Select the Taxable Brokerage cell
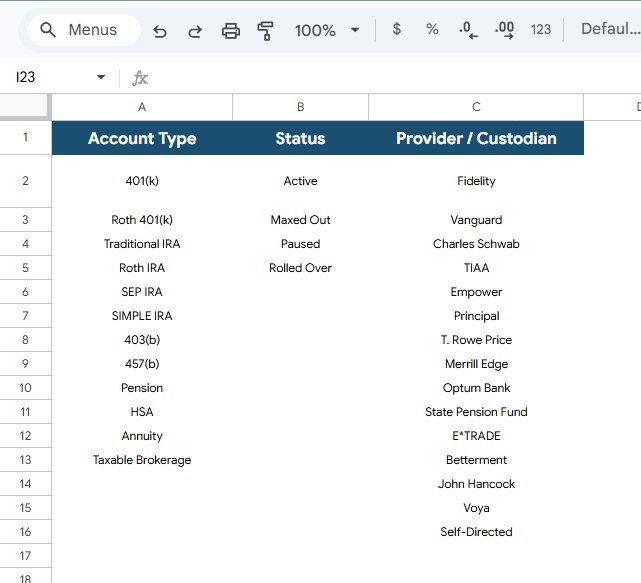641x583 pixels. 142,460
